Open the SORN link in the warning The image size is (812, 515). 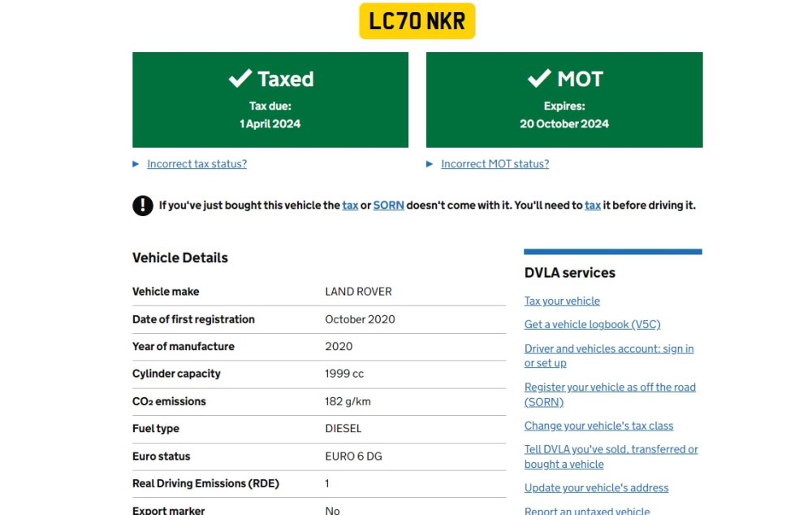[388, 206]
